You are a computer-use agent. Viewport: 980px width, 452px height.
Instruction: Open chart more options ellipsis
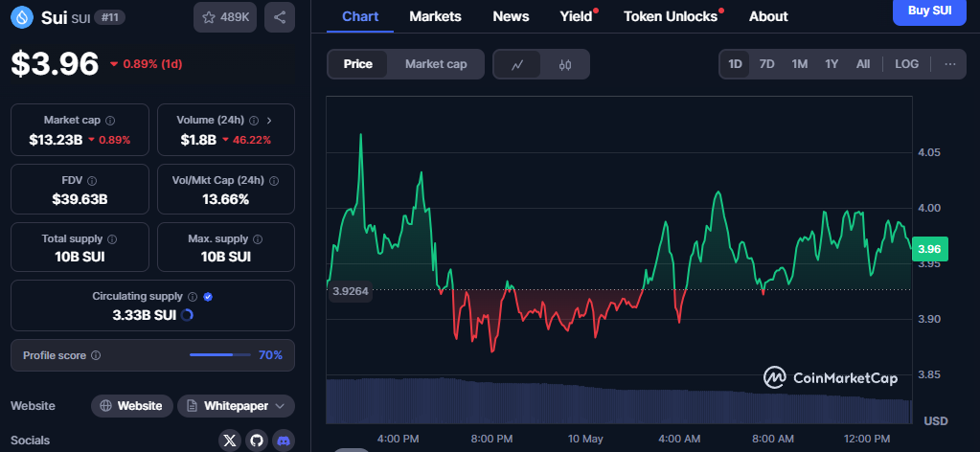(950, 64)
